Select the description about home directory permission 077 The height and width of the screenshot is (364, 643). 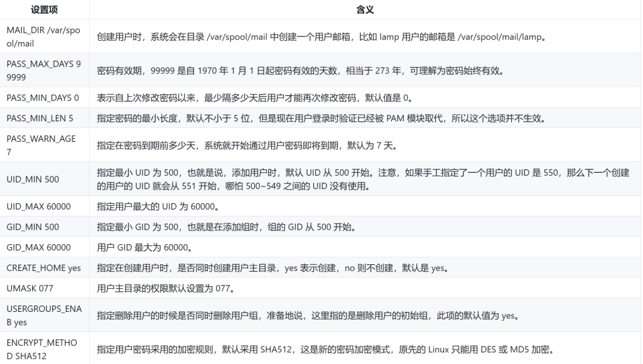[166, 288]
